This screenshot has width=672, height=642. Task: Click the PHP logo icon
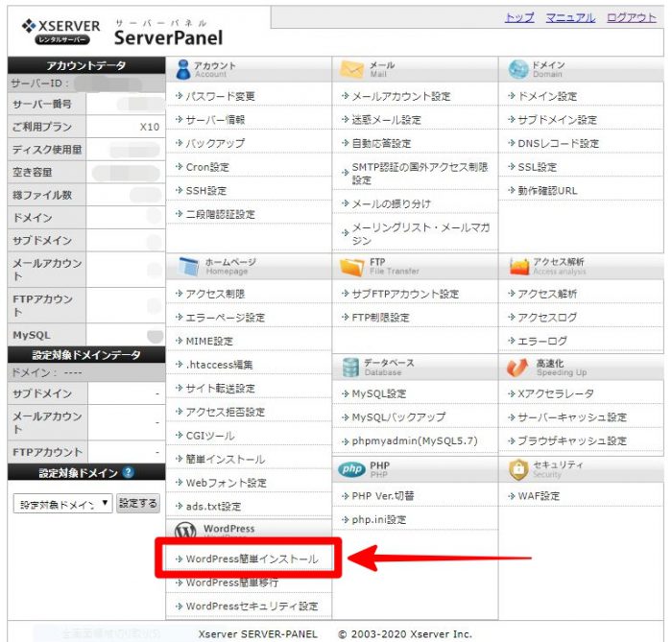click(351, 469)
